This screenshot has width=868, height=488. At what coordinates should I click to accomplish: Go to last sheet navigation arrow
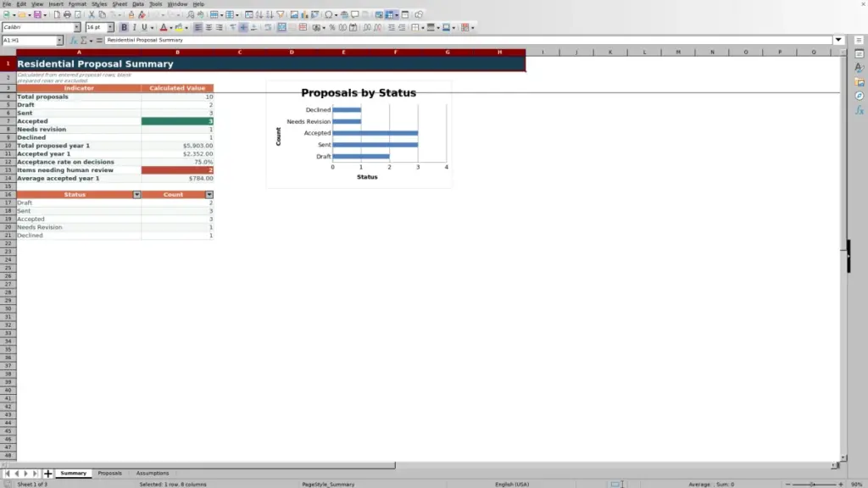coord(35,474)
